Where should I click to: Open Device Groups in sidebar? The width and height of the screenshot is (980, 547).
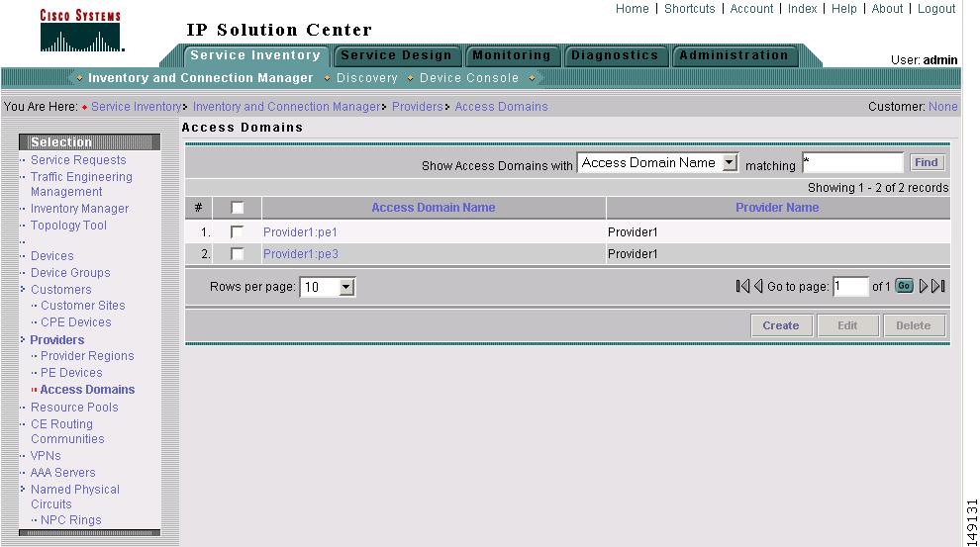(x=70, y=273)
